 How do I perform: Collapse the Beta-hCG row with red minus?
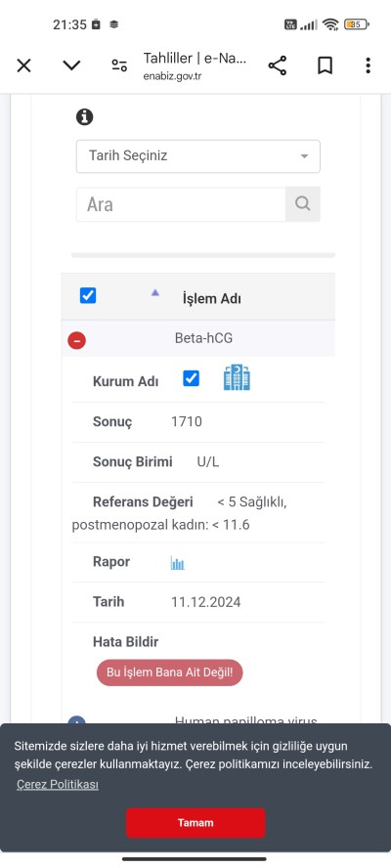click(76, 340)
